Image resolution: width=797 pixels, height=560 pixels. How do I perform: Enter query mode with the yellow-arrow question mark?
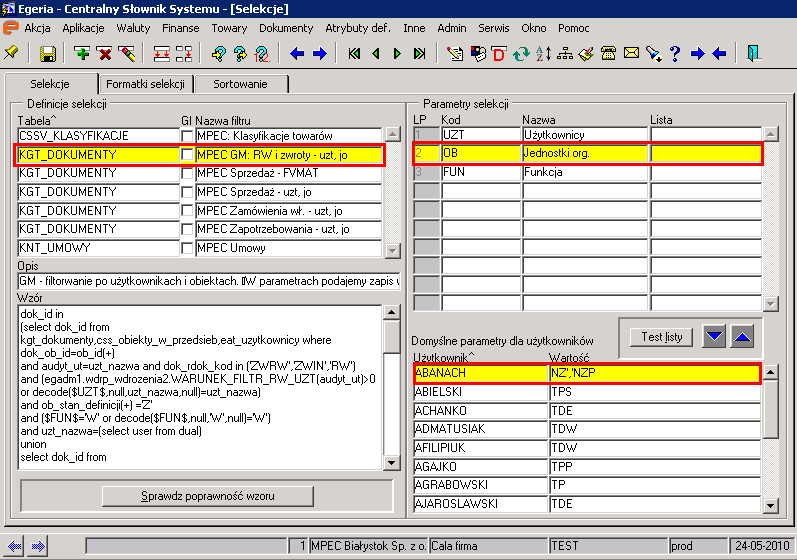click(x=219, y=53)
